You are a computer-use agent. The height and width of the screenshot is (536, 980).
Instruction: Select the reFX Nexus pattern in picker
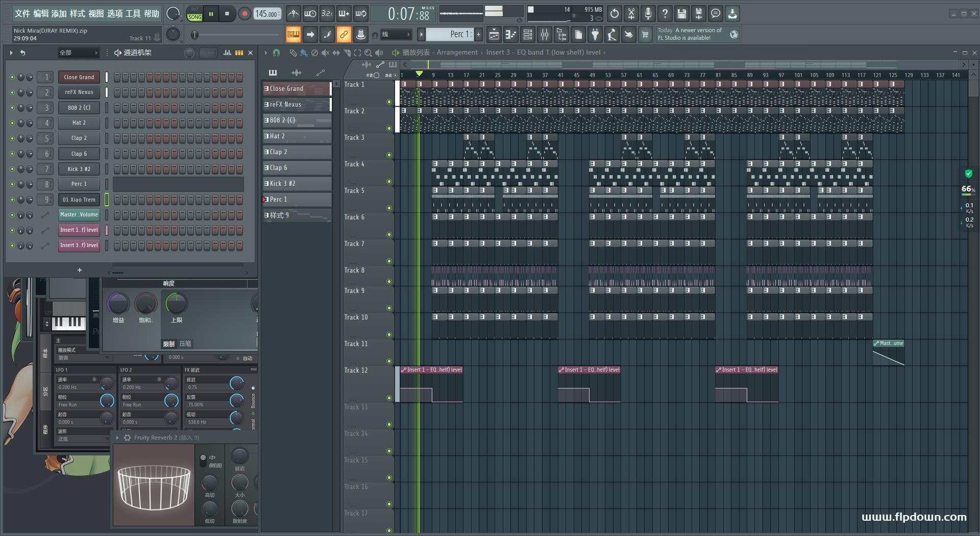point(297,104)
